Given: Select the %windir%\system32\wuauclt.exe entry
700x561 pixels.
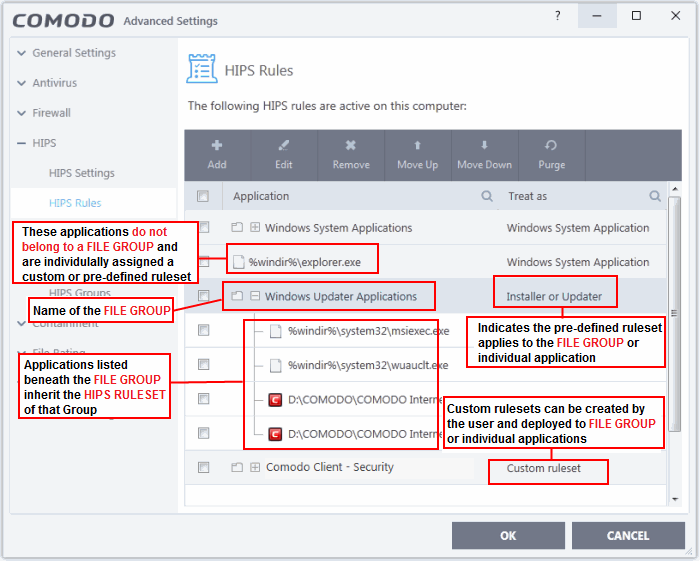Looking at the screenshot, I should point(368,365).
